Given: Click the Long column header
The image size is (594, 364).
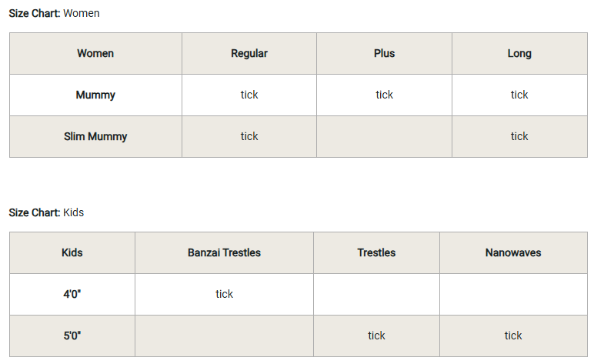Looking at the screenshot, I should pos(519,53).
